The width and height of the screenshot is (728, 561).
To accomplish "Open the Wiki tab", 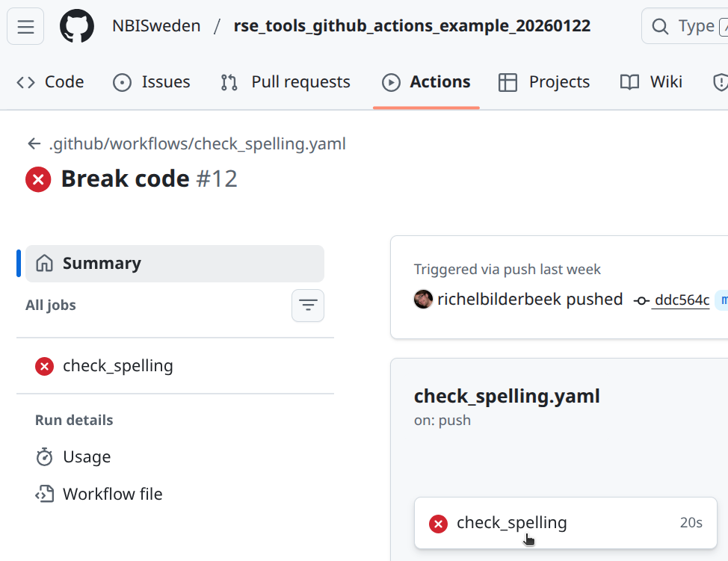I will click(x=651, y=82).
